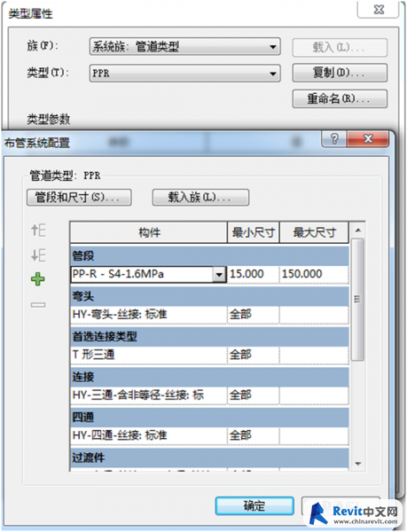Click the 全部 cell in the T 形三通 row
407x532 pixels.
(253, 355)
